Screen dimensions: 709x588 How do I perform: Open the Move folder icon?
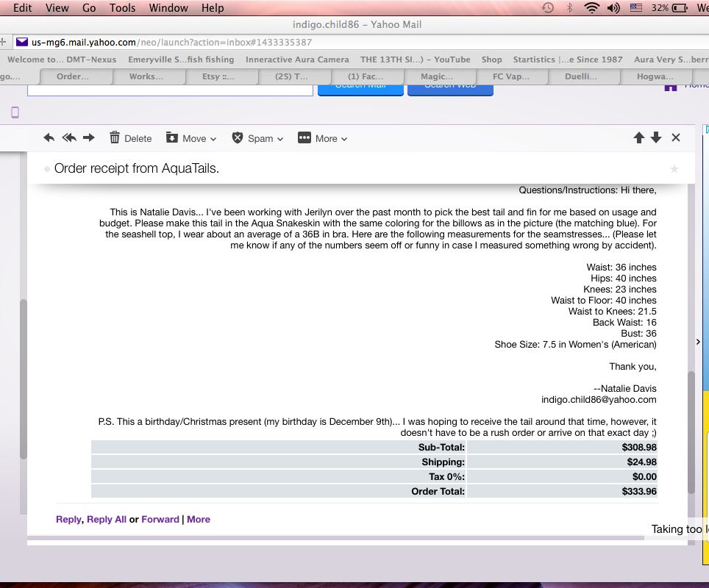[x=172, y=137]
